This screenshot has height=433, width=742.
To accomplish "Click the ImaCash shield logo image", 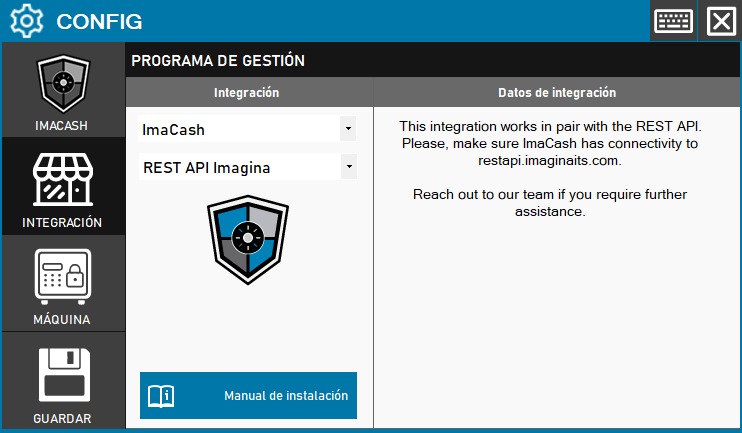I will tap(247, 241).
